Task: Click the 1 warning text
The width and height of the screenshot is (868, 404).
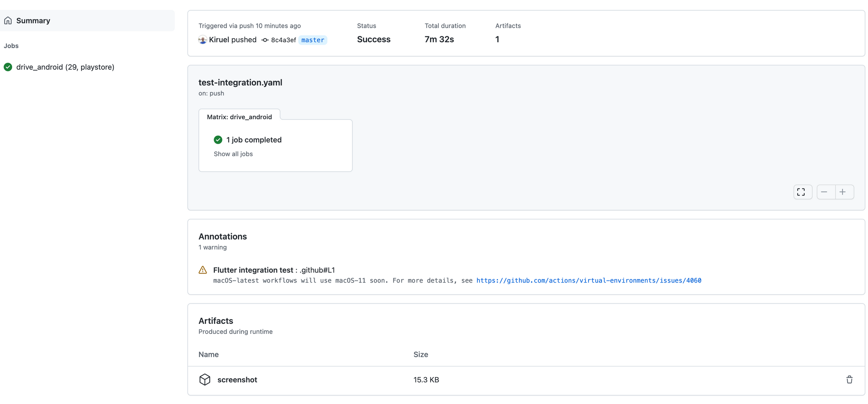Action: [x=213, y=247]
